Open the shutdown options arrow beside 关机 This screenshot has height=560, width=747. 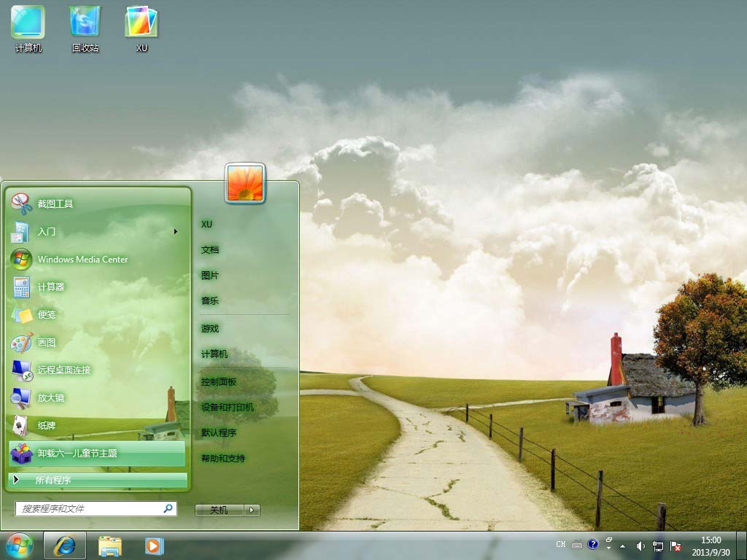click(252, 510)
